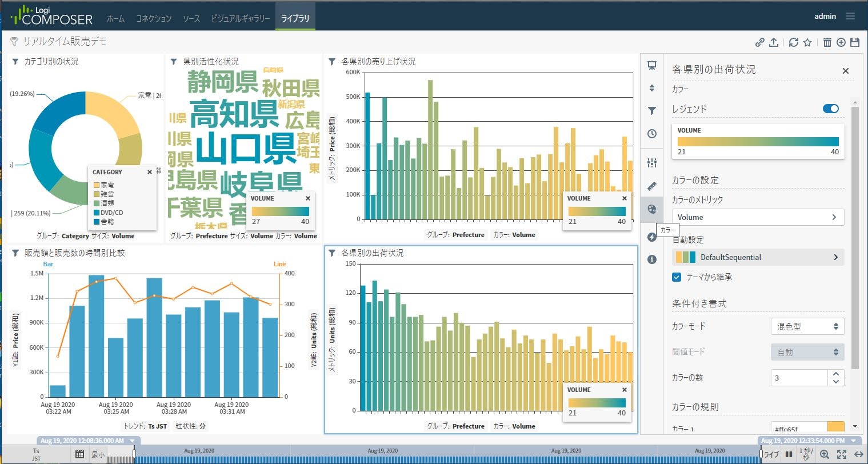Image resolution: width=868 pixels, height=464 pixels.
Task: Click the left handle of timeline range
Action: (x=134, y=454)
